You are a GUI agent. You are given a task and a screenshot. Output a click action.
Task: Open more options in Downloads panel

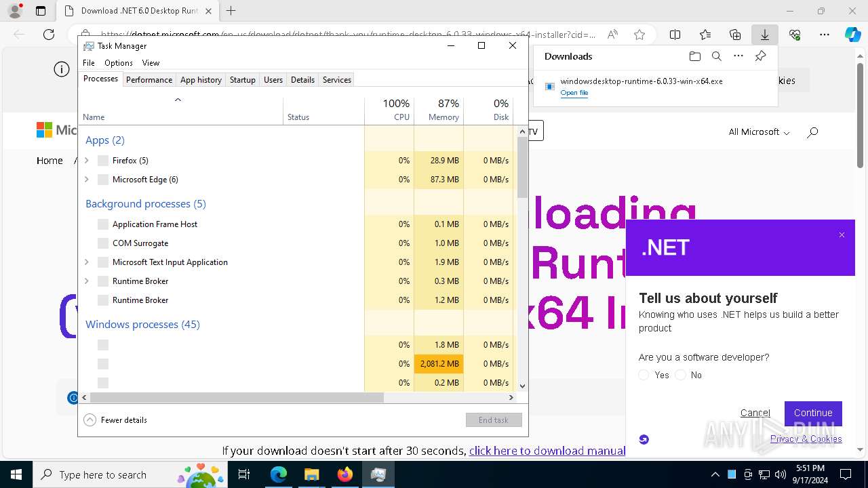click(738, 56)
